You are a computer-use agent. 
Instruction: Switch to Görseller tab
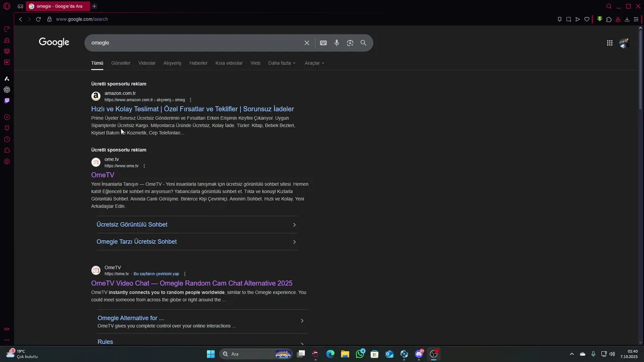121,63
